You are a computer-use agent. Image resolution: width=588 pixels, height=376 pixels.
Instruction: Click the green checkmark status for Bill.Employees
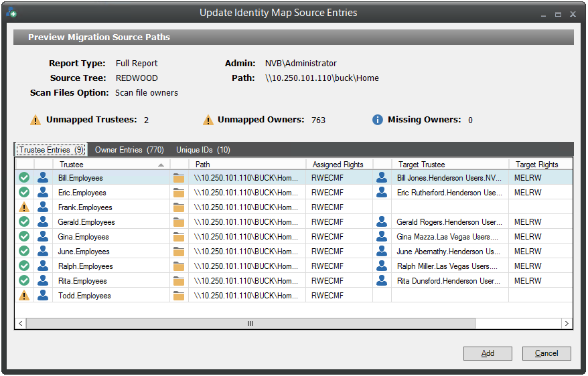coord(24,178)
